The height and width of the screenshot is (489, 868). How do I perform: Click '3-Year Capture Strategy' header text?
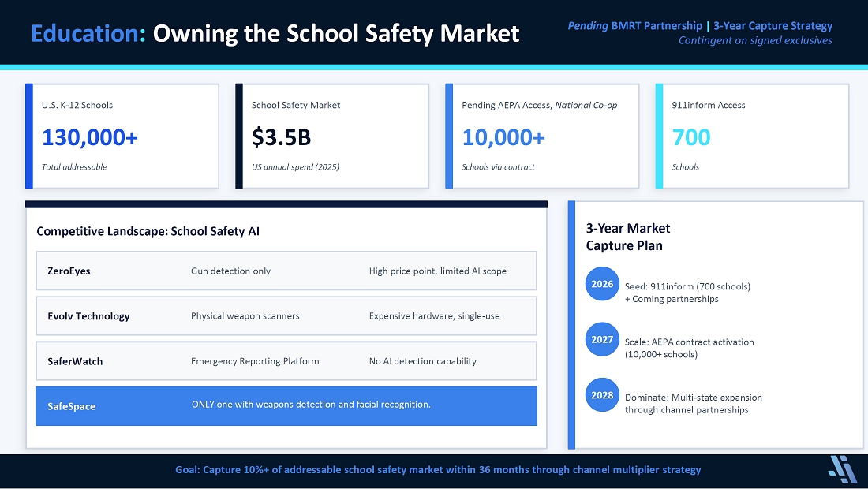tap(773, 25)
